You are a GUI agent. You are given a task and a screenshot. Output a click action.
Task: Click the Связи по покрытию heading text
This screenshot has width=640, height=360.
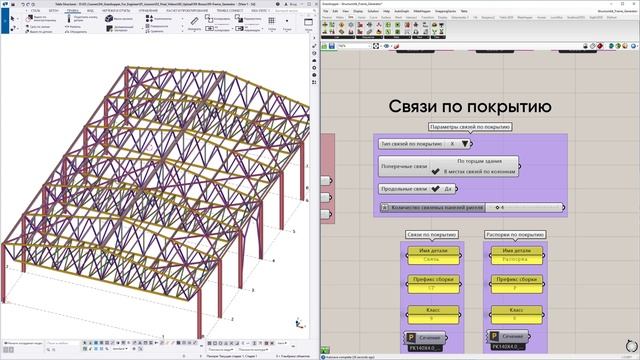[x=470, y=106]
